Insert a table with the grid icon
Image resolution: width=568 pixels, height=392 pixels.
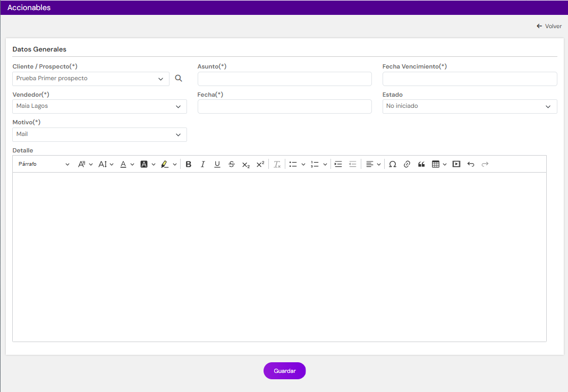(x=435, y=164)
